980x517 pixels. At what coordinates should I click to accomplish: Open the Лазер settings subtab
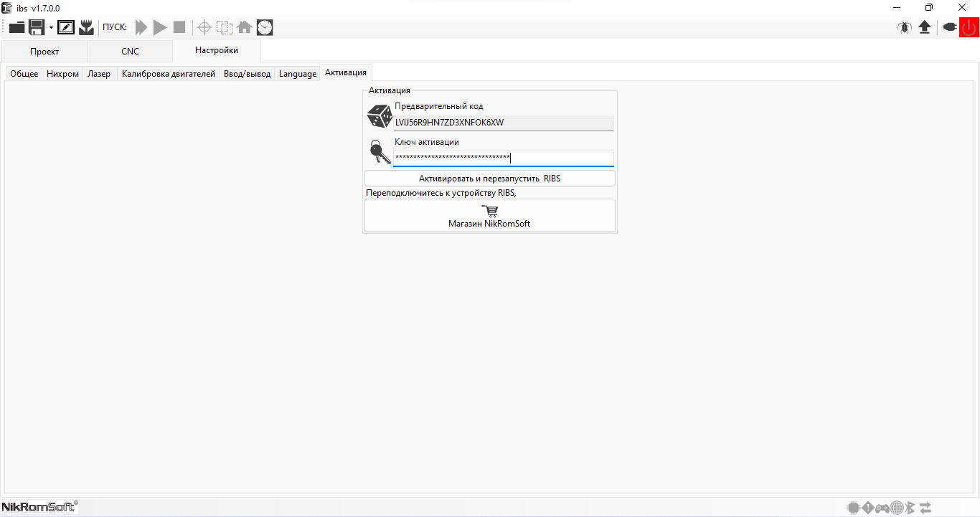tap(99, 74)
